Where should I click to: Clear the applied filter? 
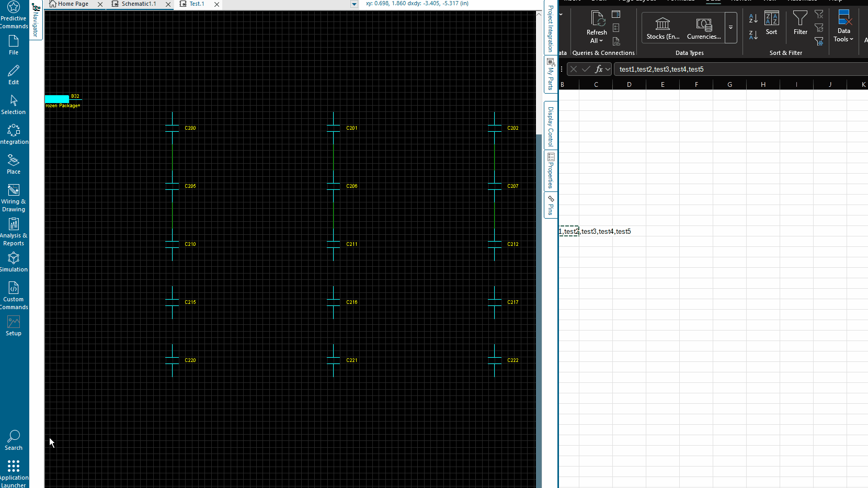(x=819, y=14)
